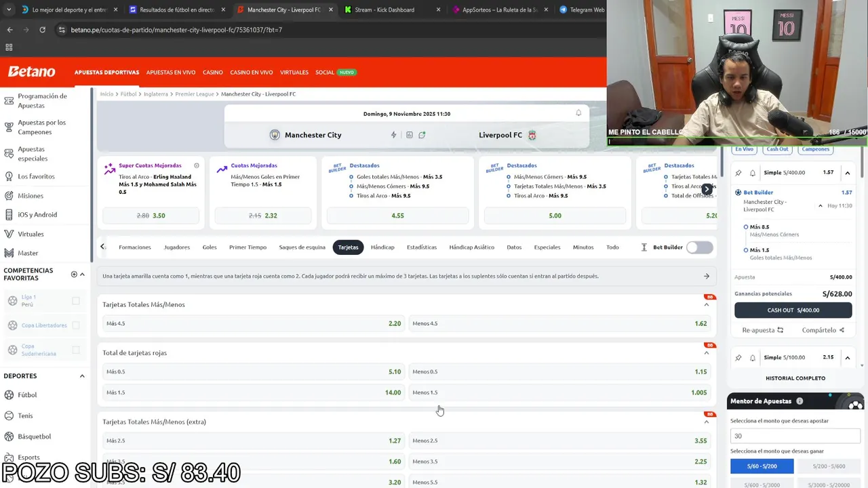Open Historial Completo
The width and height of the screenshot is (868, 488).
coord(795,378)
